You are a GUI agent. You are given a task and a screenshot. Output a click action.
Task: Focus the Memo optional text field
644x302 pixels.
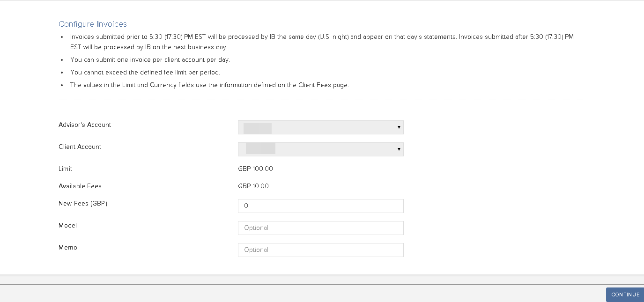tap(320, 250)
